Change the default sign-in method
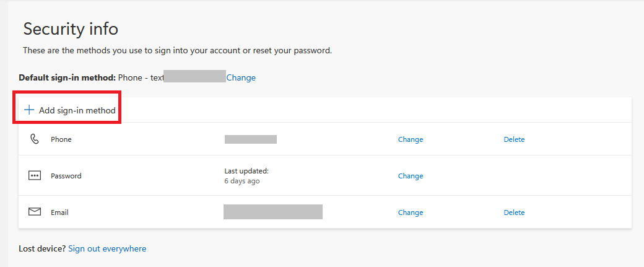This screenshot has height=267, width=644. point(241,78)
